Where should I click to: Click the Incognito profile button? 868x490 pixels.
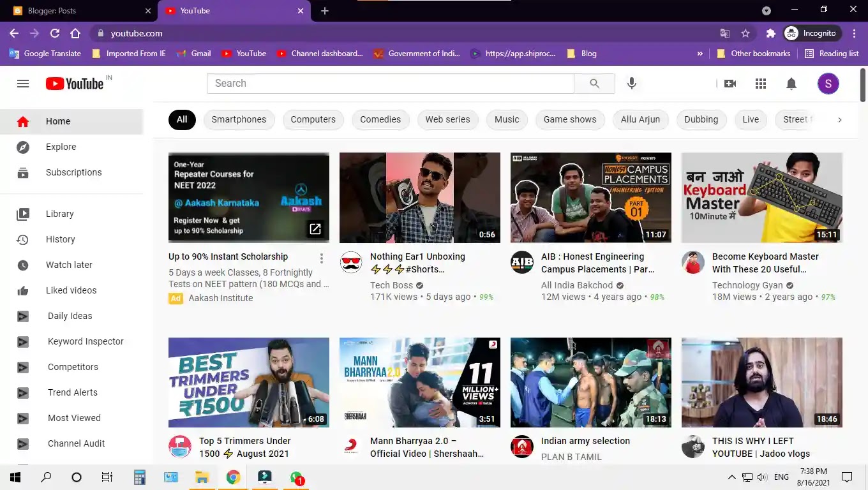(x=812, y=33)
